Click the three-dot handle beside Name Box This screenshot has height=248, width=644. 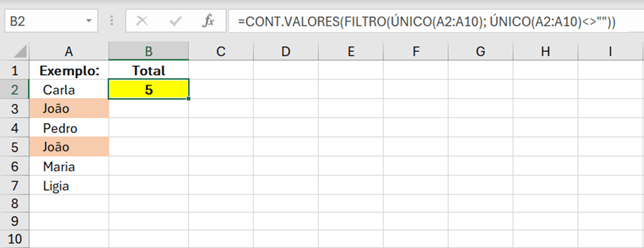click(112, 21)
